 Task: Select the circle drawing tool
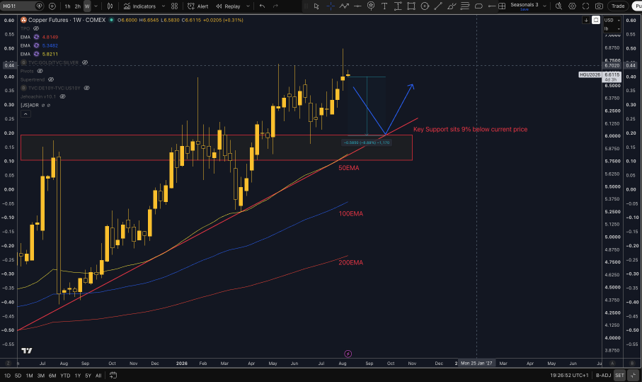[425, 6]
